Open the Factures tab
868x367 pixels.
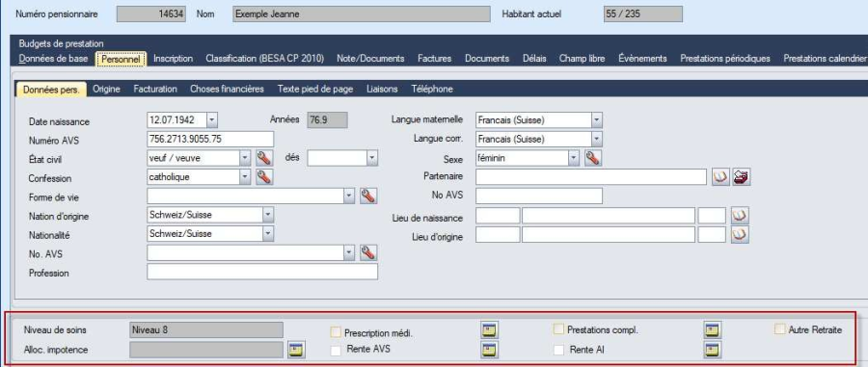pyautogui.click(x=435, y=58)
